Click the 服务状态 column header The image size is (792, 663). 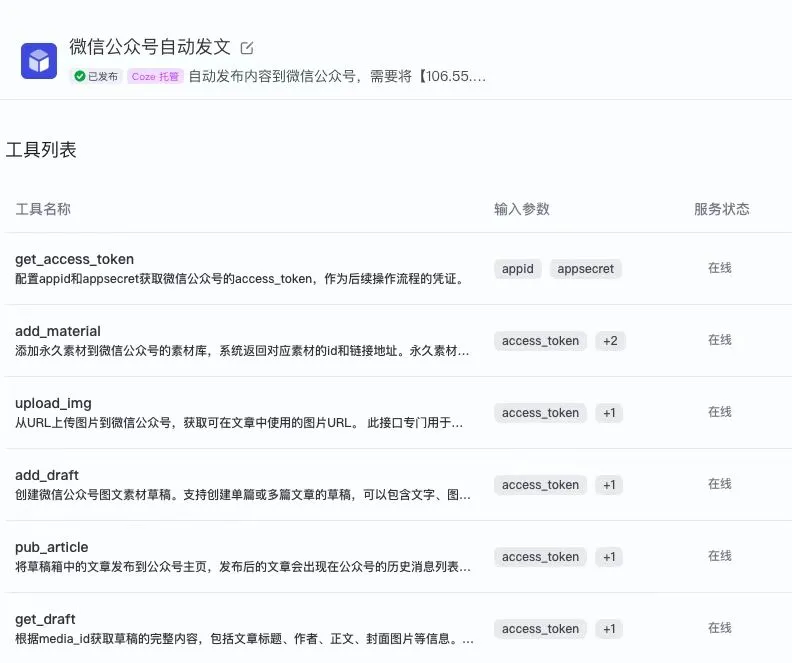pos(722,209)
